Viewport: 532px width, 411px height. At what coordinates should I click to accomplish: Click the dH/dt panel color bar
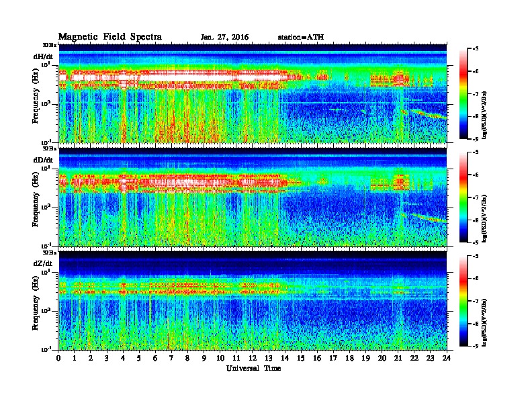pos(463,94)
